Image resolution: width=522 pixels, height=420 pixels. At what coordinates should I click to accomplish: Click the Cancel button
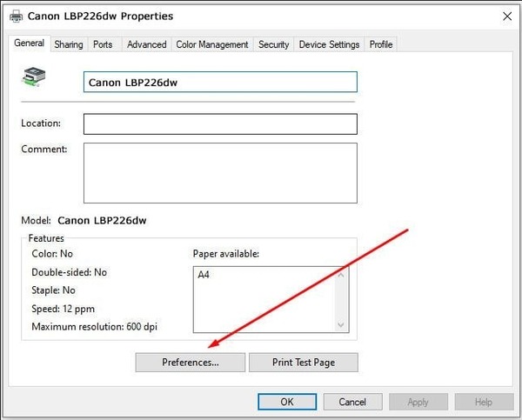point(352,402)
